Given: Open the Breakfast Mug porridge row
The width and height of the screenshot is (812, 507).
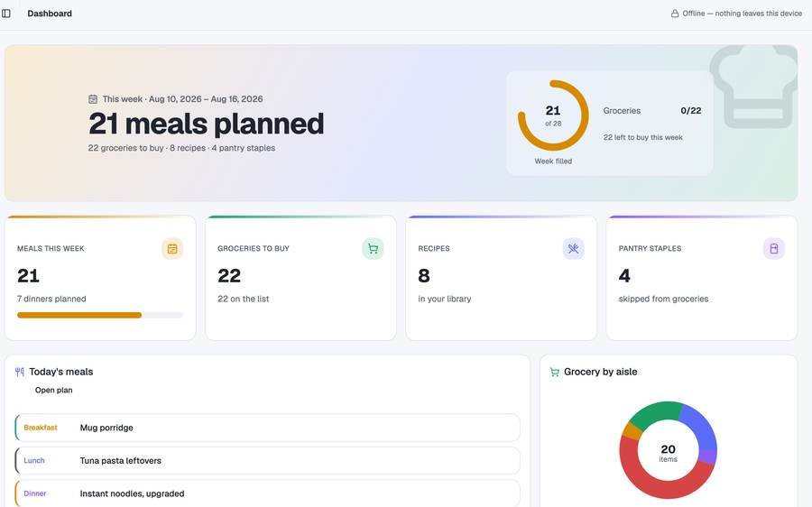Looking at the screenshot, I should pyautogui.click(x=267, y=428).
